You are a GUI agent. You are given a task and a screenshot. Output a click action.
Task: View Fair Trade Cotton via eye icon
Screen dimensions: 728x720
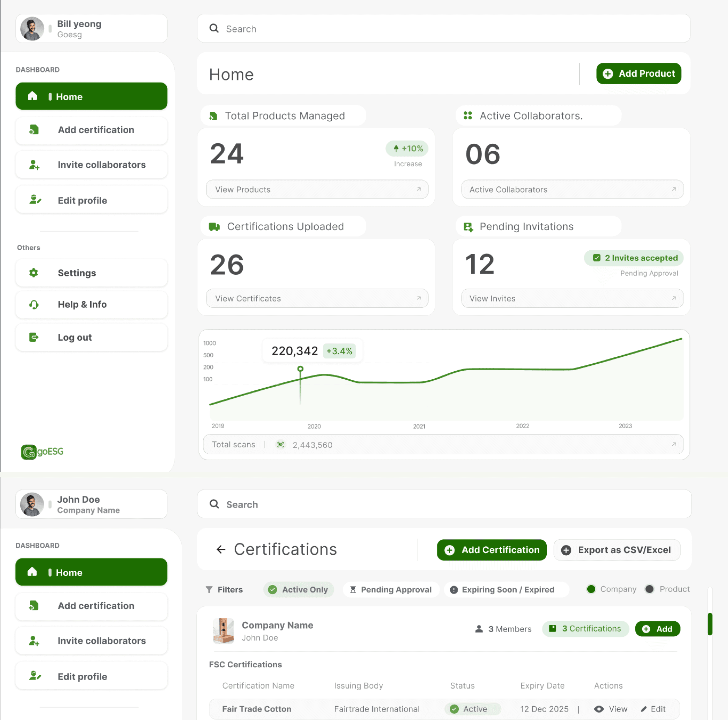point(599,709)
